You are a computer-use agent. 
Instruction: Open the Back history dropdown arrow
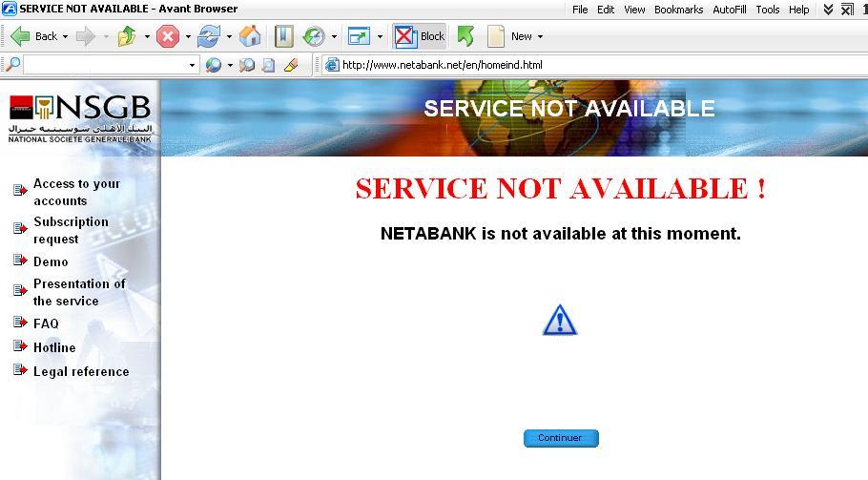pyautogui.click(x=65, y=36)
